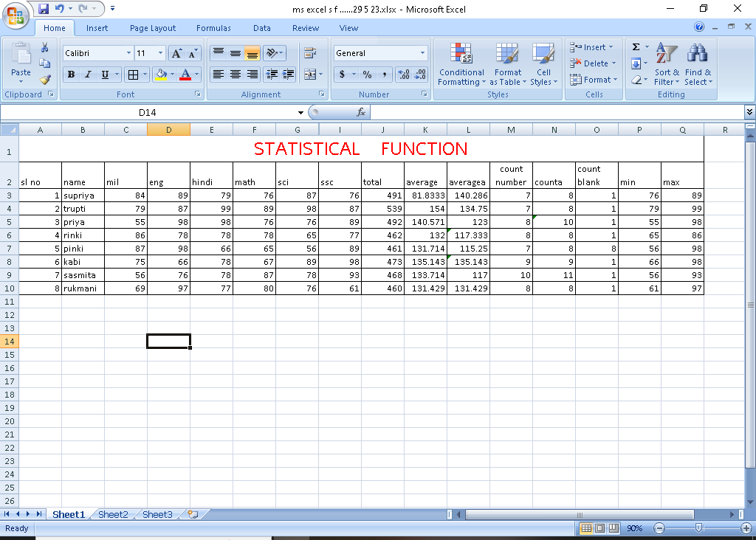
Task: Click the AutoSum sigma icon
Action: [x=636, y=47]
